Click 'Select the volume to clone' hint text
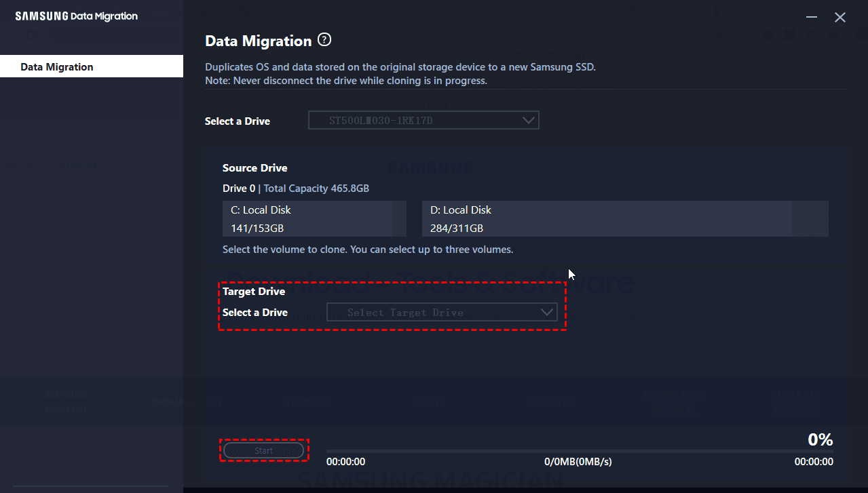Screen dimensions: 868x493 (x=368, y=250)
